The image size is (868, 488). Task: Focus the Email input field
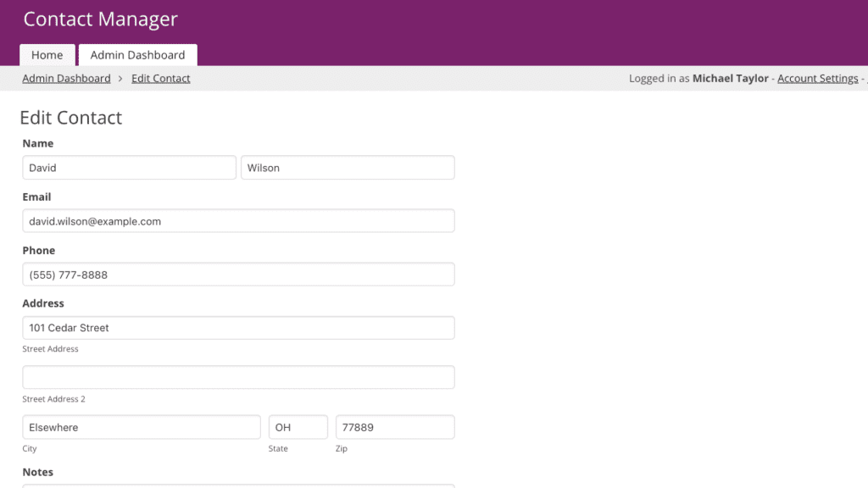[238, 221]
